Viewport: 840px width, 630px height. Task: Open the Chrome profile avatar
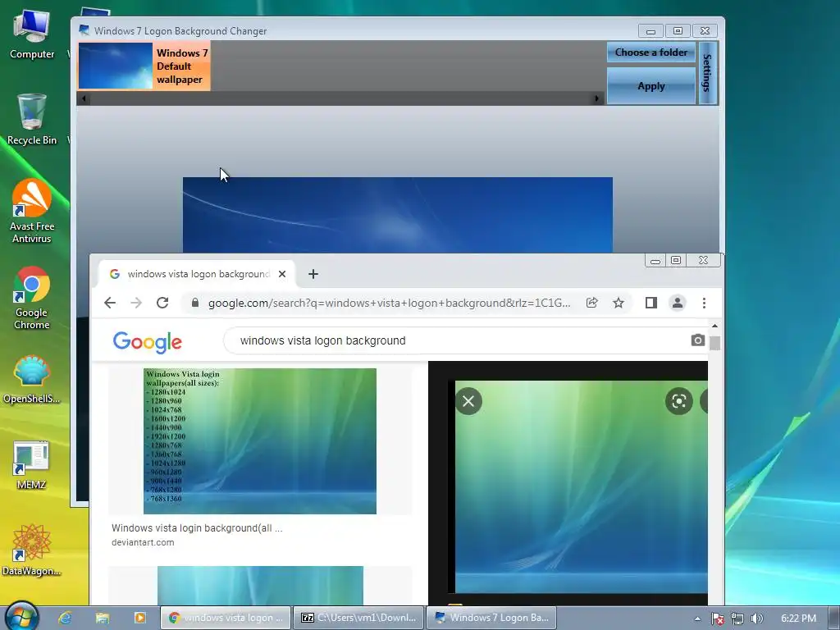[x=677, y=303]
